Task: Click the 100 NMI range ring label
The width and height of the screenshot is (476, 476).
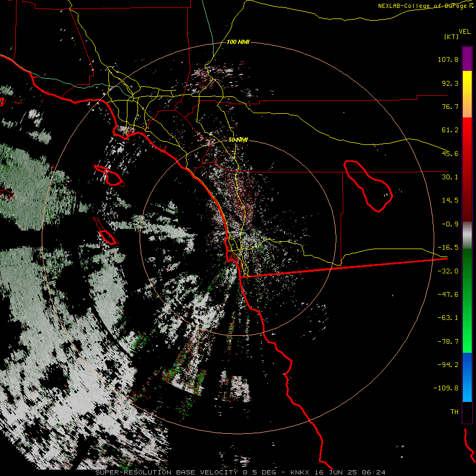Action: tap(238, 42)
